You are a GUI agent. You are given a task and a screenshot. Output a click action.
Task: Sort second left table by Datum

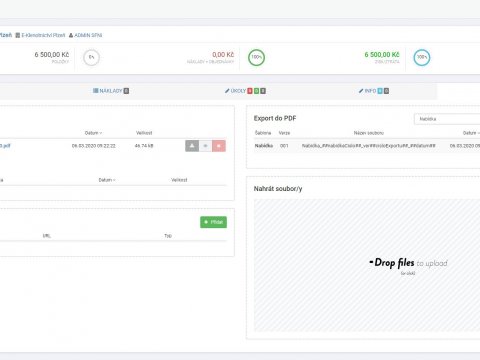pos(107,180)
